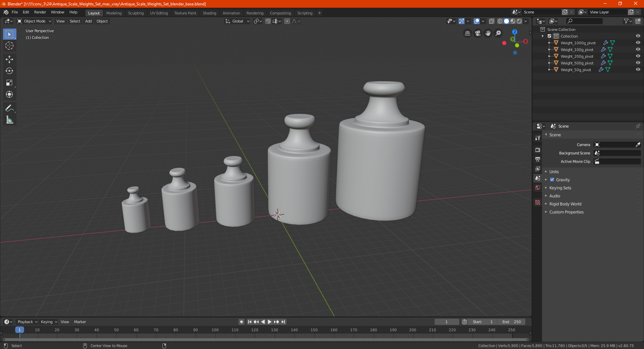Open the File menu
644x349 pixels.
(15, 12)
